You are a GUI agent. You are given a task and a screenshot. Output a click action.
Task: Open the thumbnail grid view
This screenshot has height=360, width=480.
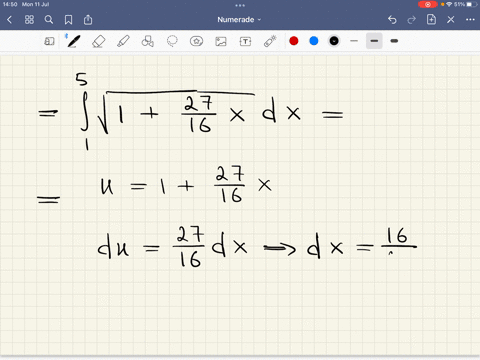coord(29,20)
